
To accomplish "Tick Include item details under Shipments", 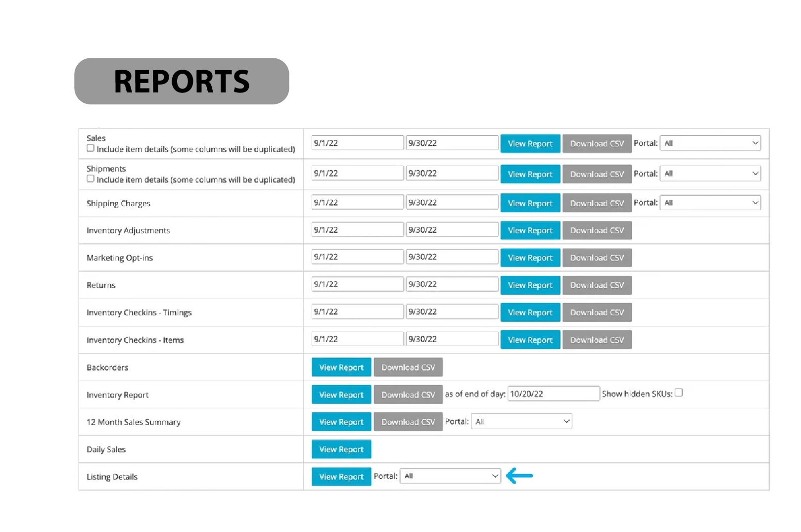I will point(91,179).
